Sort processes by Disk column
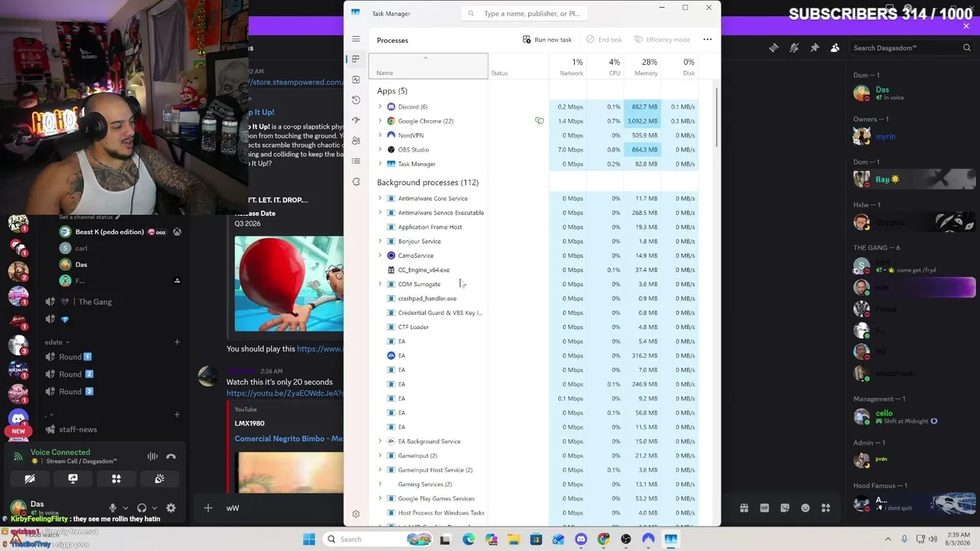Viewport: 980px width, 551px height. (679, 67)
